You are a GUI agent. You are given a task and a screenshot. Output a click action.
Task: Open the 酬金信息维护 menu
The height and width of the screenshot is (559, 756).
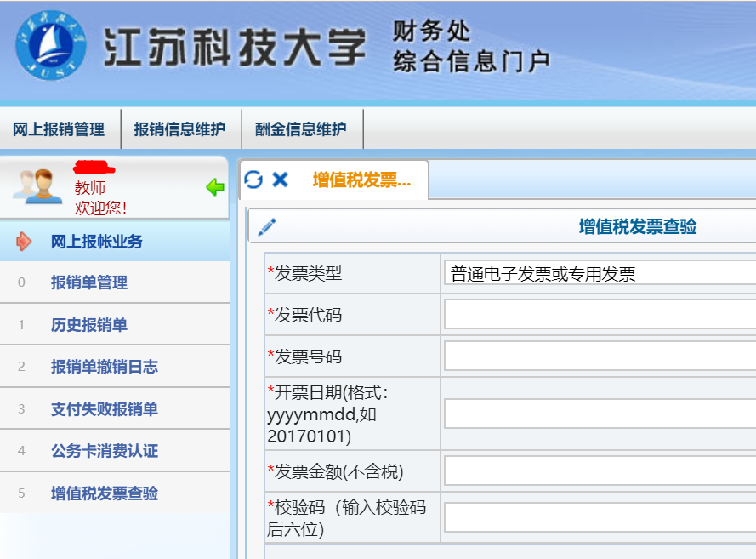point(301,129)
